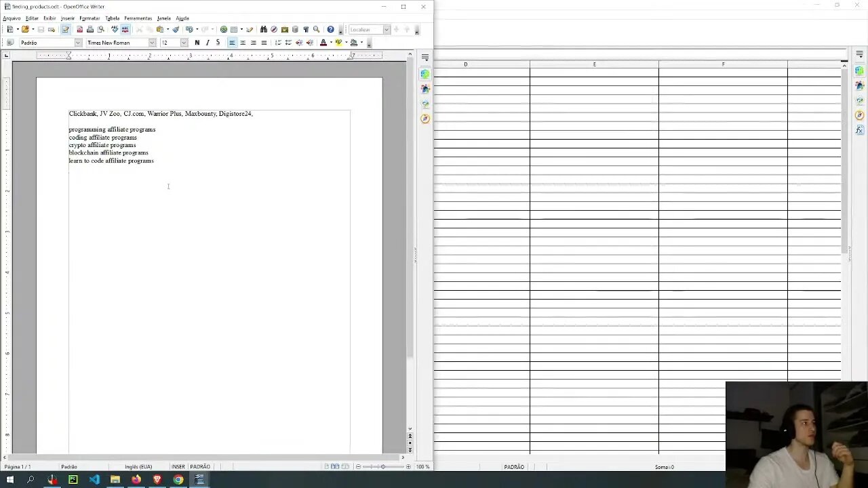Open New document dropdown arrow

[x=18, y=29]
